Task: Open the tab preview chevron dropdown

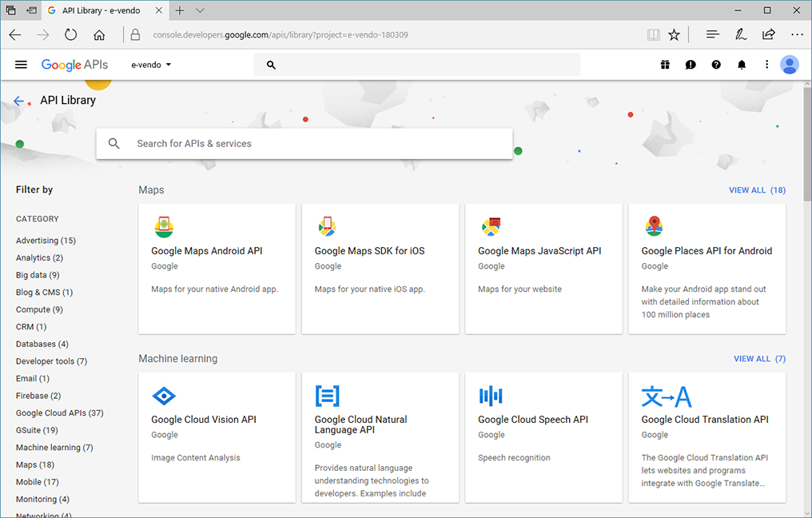Action: point(200,10)
